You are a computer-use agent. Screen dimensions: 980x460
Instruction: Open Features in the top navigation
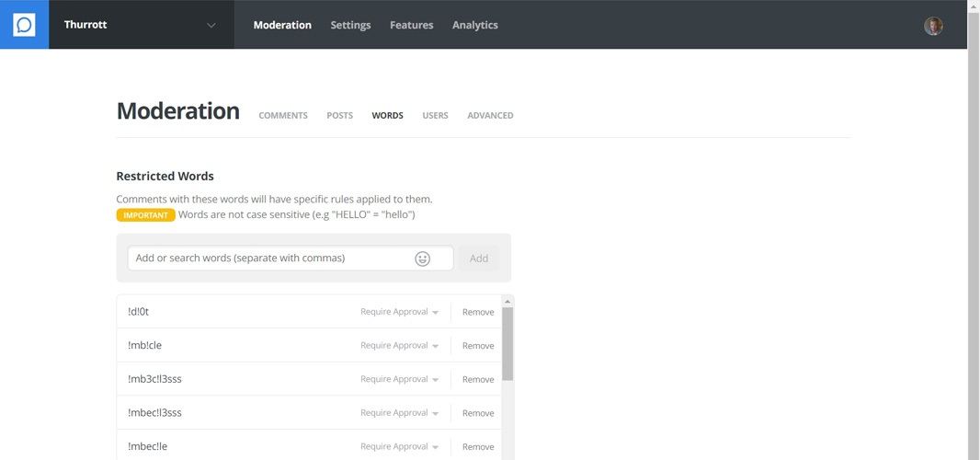coord(411,25)
